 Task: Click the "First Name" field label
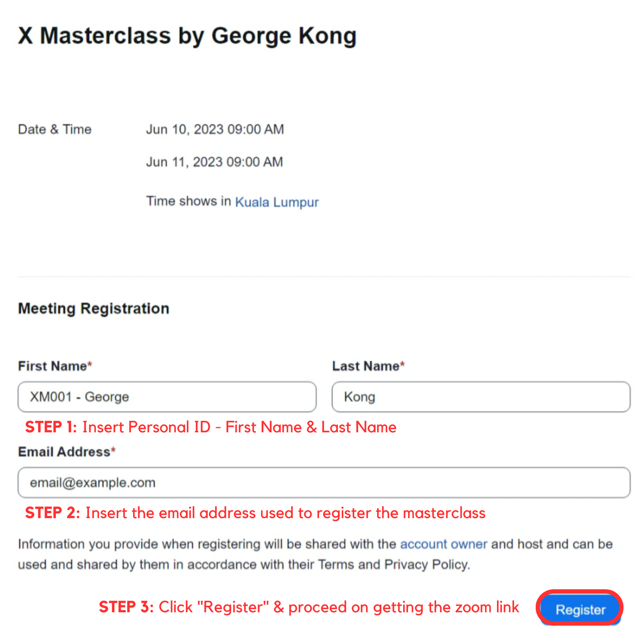52,366
